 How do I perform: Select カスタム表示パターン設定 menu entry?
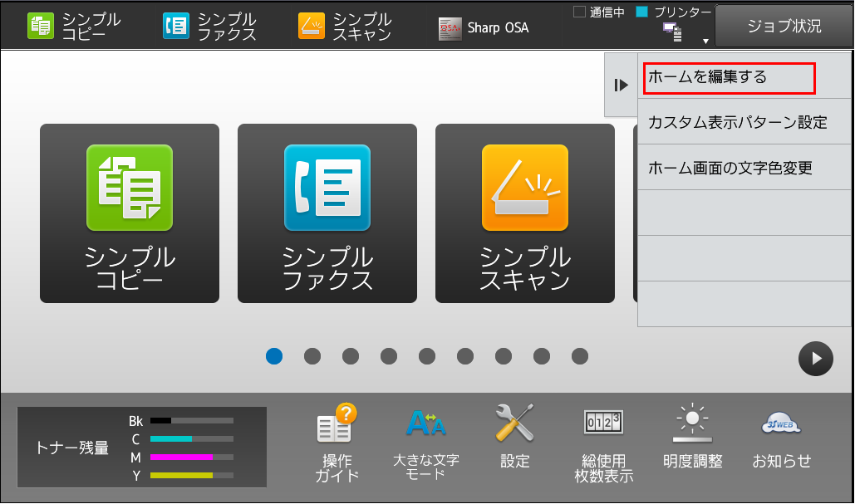744,122
